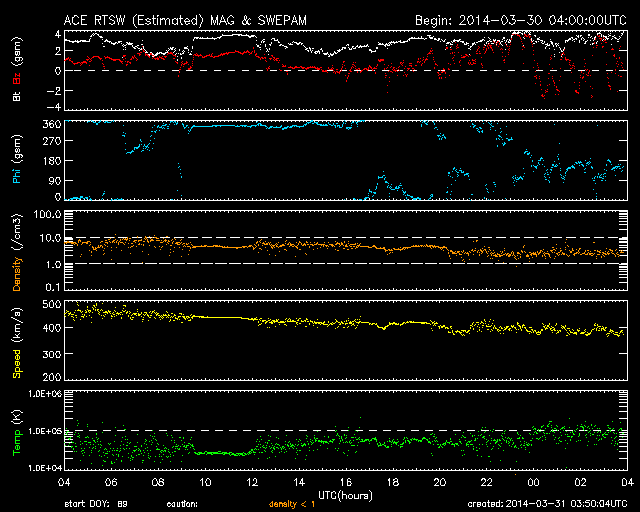Select the '1.0E+04' temperature tick label
640x512 pixels.
[x=45, y=468]
